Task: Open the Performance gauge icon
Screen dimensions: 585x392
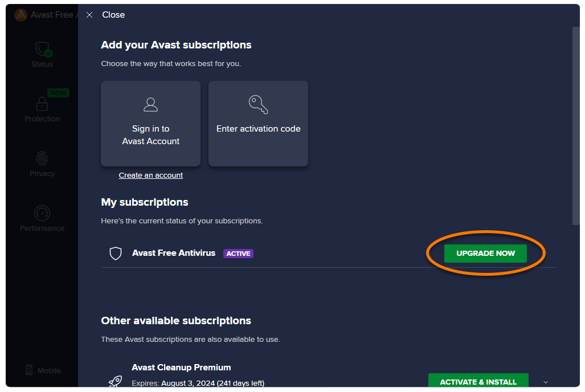Action: pyautogui.click(x=42, y=213)
